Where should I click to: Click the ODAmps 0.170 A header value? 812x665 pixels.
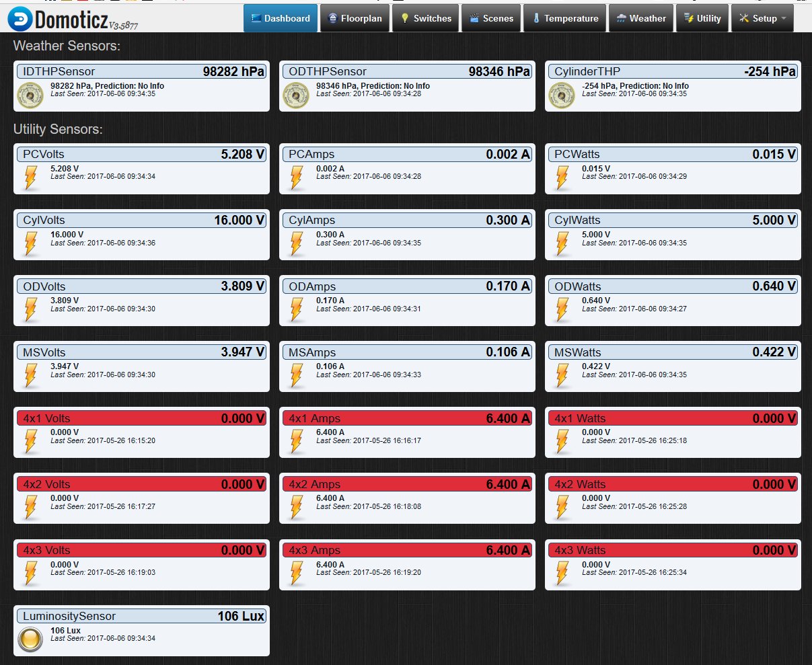(508, 286)
